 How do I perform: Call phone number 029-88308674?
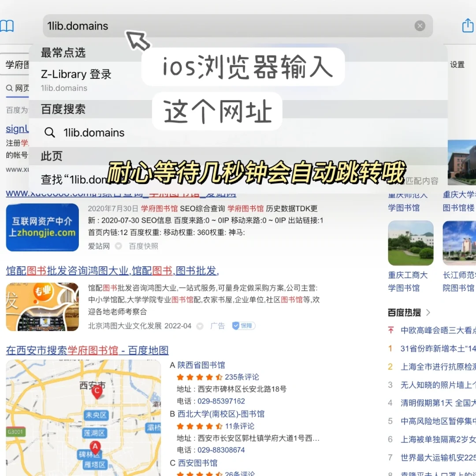click(x=221, y=450)
